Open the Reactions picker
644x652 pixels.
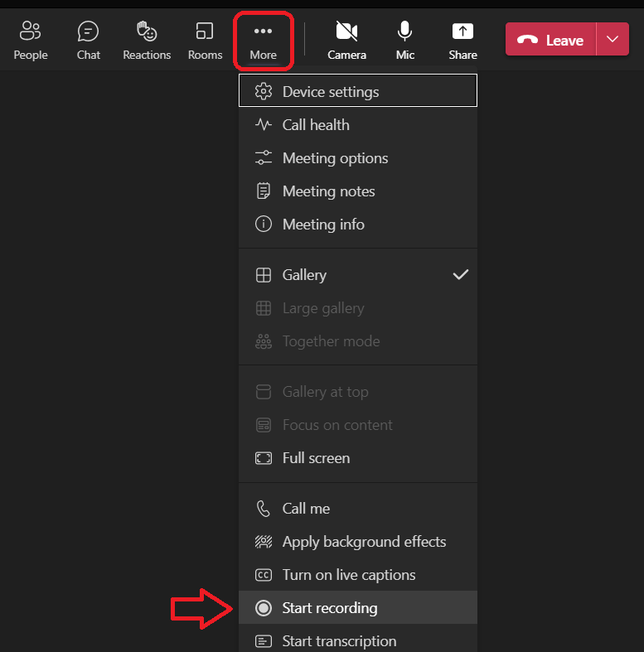tap(147, 40)
